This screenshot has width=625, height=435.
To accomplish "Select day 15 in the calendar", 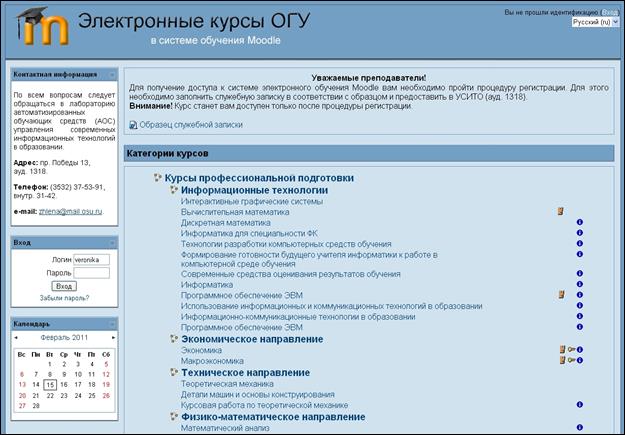I will [x=50, y=385].
